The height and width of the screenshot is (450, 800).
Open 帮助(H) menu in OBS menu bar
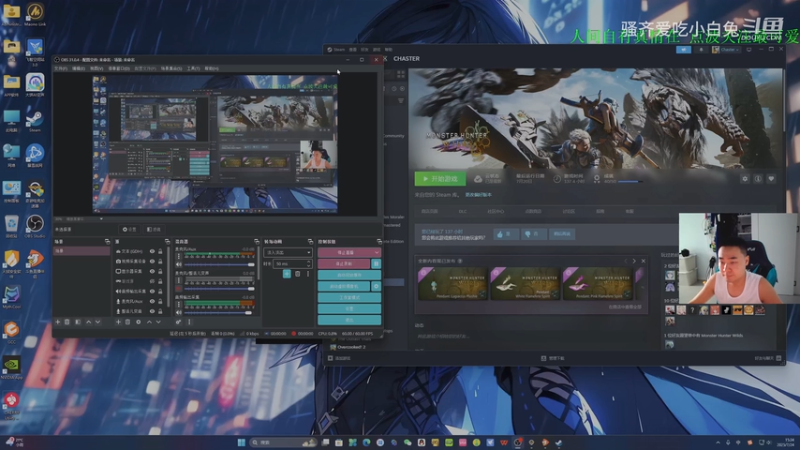(x=211, y=68)
